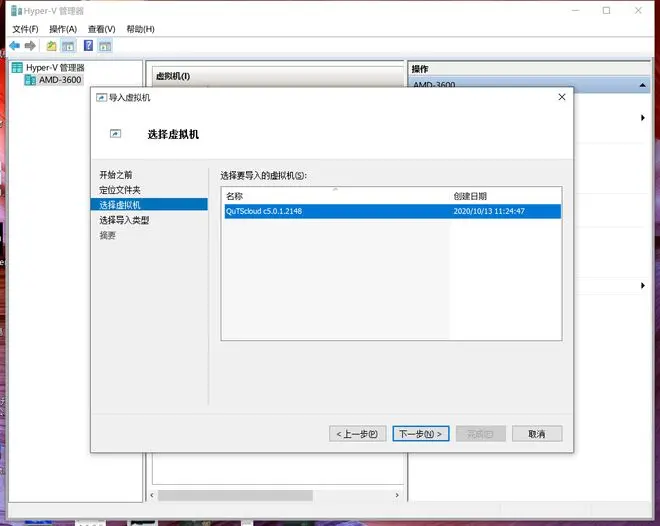The width and height of the screenshot is (660, 526).
Task: Click the wizard header icon beside 选择虚拟机
Action: tap(115, 133)
